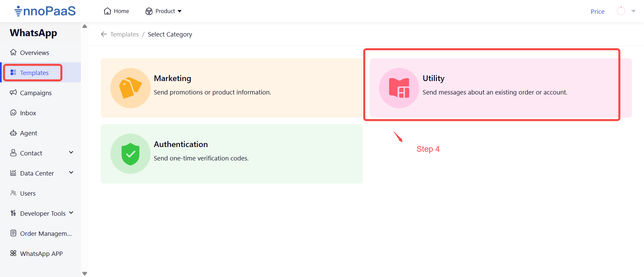Click the Data Center label in sidebar
The height and width of the screenshot is (277, 644).
37,173
